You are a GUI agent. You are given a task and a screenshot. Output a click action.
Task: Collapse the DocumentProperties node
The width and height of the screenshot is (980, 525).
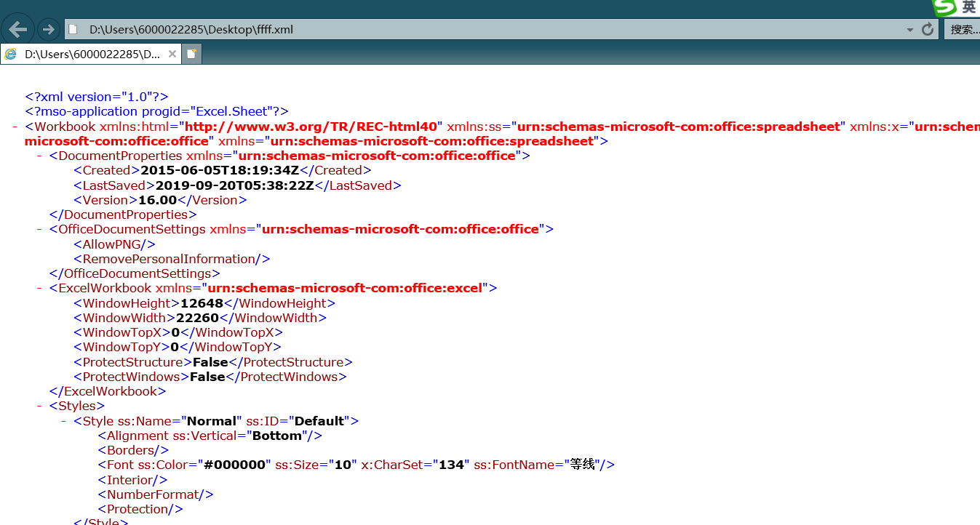[x=39, y=155]
